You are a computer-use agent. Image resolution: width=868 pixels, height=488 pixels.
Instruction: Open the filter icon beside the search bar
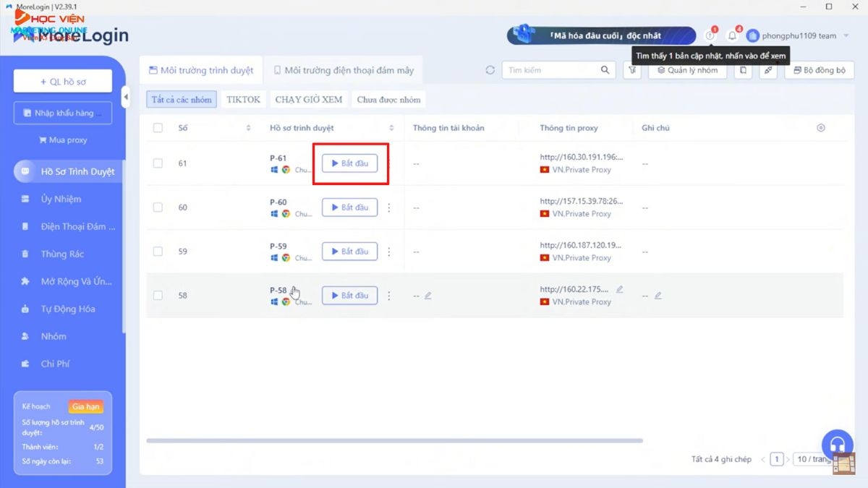coord(631,70)
